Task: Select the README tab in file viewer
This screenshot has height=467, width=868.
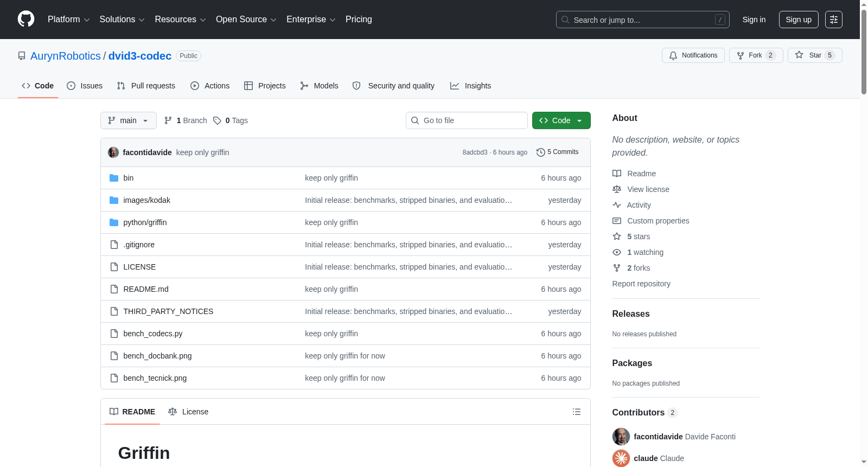Action: click(x=132, y=412)
